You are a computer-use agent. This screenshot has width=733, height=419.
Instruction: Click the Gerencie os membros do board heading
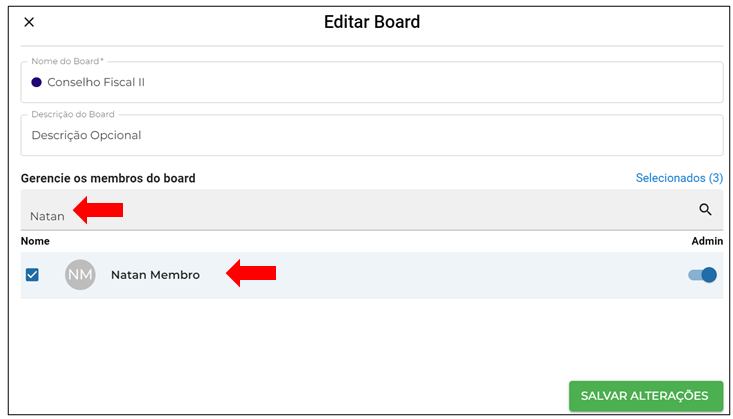108,178
